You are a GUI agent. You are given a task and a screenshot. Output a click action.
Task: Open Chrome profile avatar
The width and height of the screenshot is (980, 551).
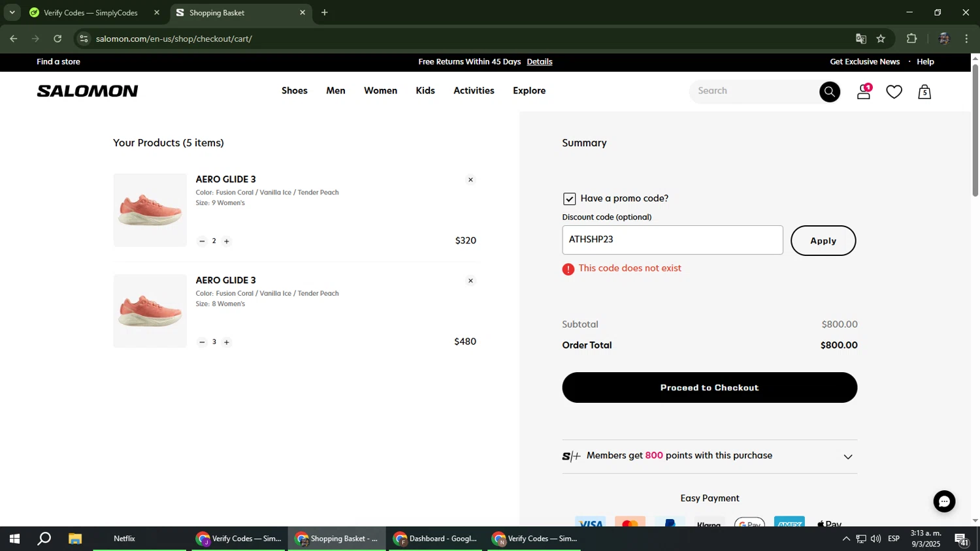[943, 39]
